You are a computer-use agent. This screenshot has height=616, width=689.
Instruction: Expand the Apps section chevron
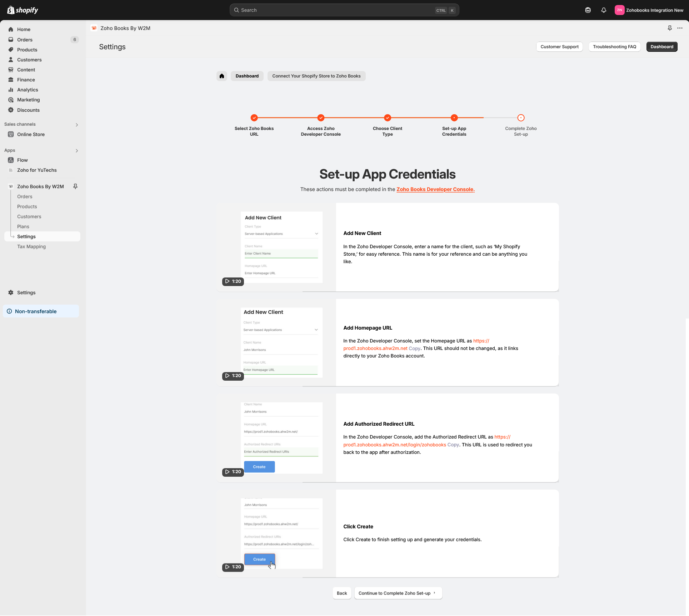(x=77, y=151)
